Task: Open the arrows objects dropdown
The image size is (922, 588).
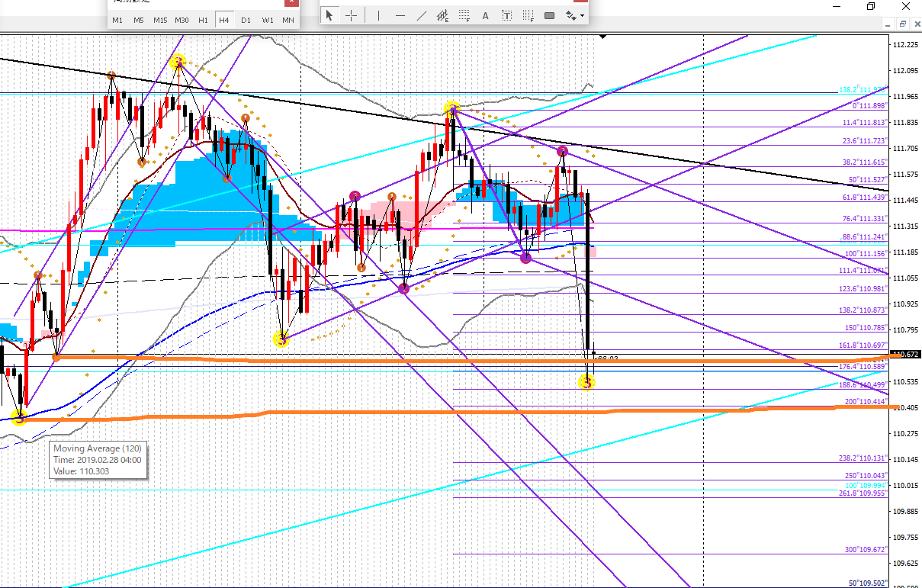Action: click(x=574, y=15)
